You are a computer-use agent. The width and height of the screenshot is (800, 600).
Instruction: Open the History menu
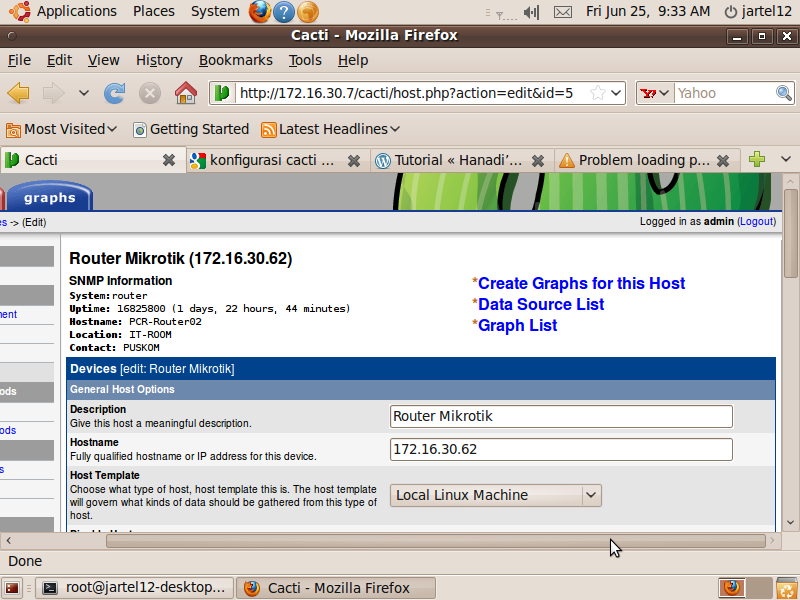point(159,61)
